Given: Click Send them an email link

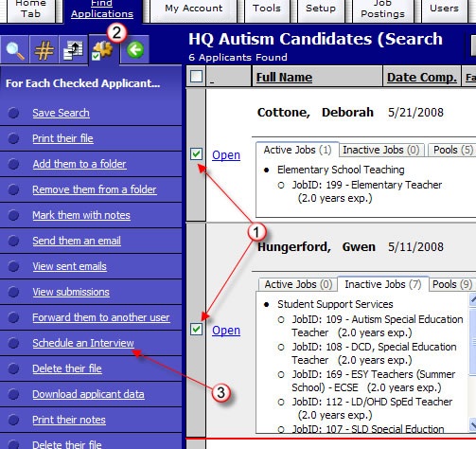Looking at the screenshot, I should click(77, 241).
